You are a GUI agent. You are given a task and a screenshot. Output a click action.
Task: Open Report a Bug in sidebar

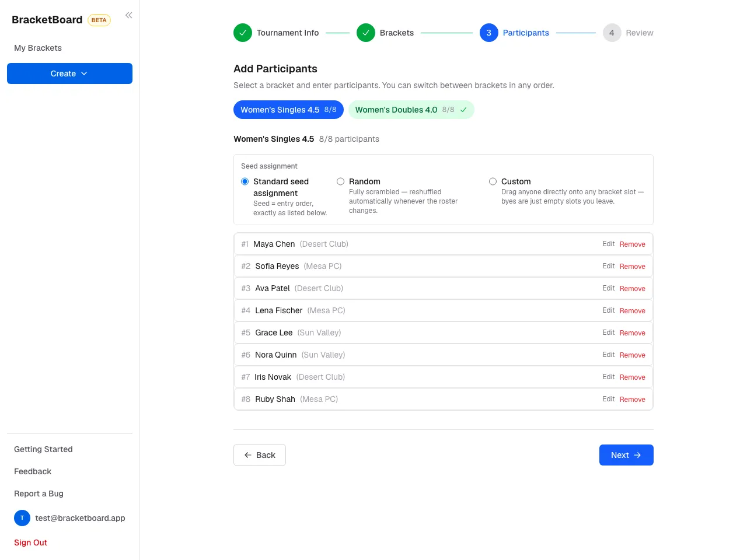pos(39,494)
